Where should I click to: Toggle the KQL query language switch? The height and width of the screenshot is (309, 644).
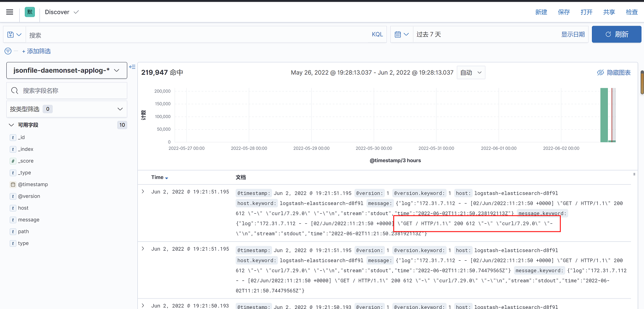click(377, 34)
